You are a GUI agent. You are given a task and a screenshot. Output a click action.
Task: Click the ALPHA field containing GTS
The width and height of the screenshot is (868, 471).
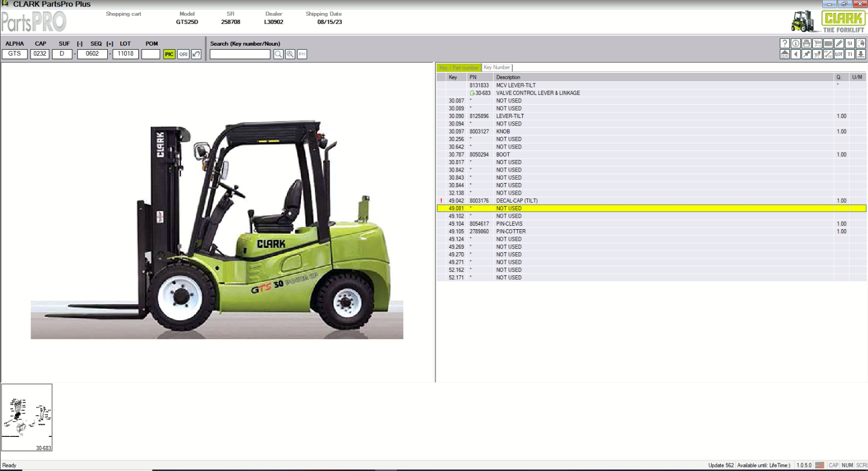(15, 54)
